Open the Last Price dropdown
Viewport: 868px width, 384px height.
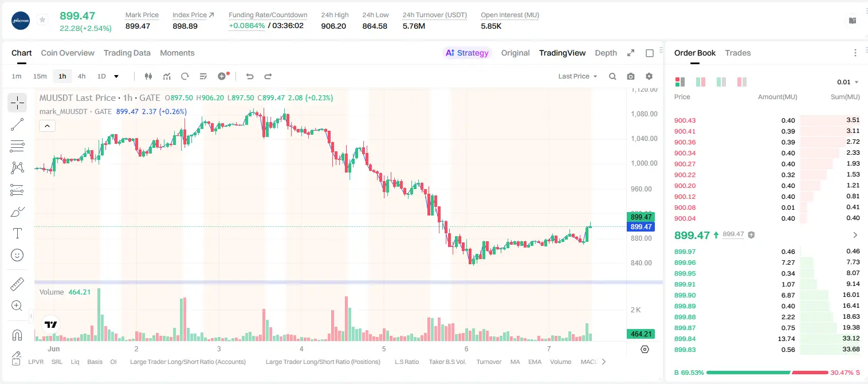pos(578,76)
